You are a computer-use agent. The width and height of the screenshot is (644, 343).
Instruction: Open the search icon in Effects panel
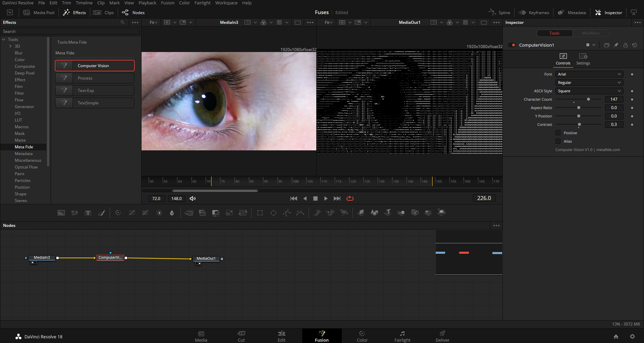122,22
